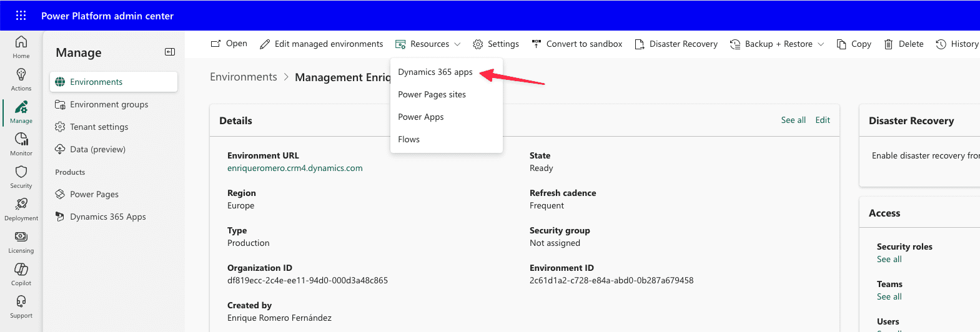The image size is (980, 332).
Task: Open environment Settings gear
Action: tap(496, 44)
